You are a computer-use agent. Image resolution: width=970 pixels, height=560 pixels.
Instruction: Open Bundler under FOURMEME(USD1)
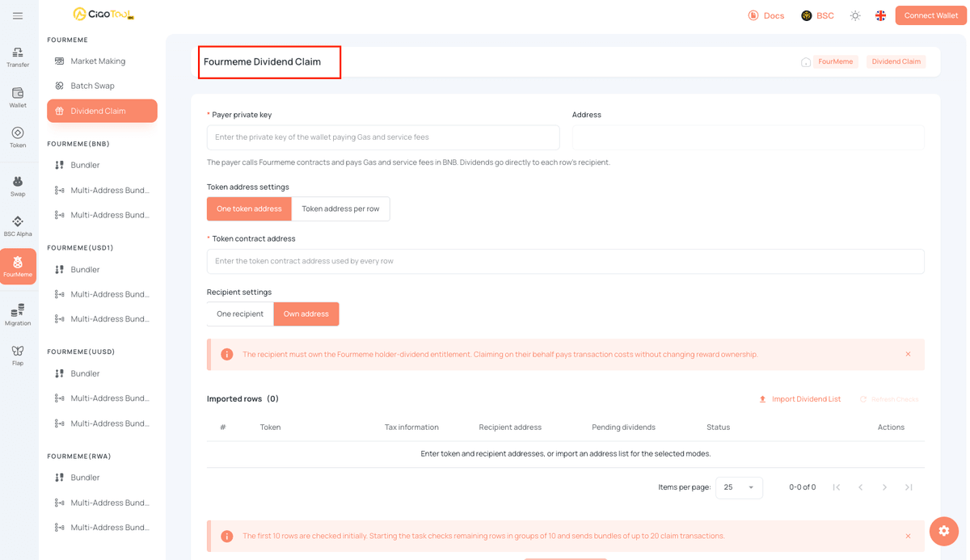(x=102, y=269)
